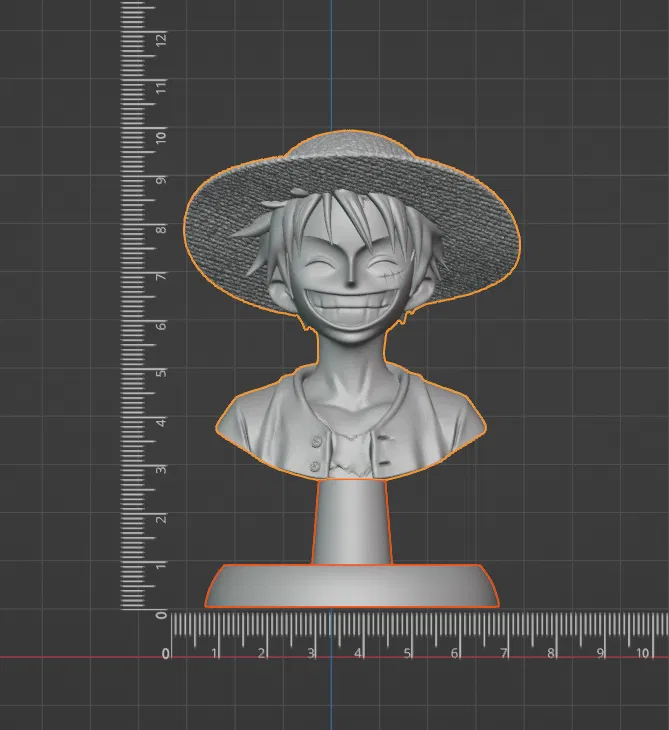This screenshot has height=730, width=669.
Task: Click the 5 label on the vertical ruler
Action: point(161,373)
